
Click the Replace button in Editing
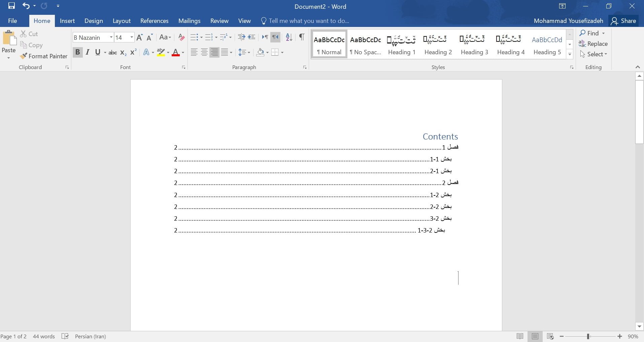(593, 44)
